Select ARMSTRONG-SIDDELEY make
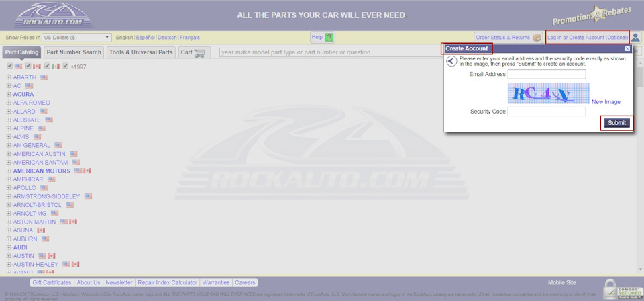Viewport: 644px width, 301px height. [46, 196]
